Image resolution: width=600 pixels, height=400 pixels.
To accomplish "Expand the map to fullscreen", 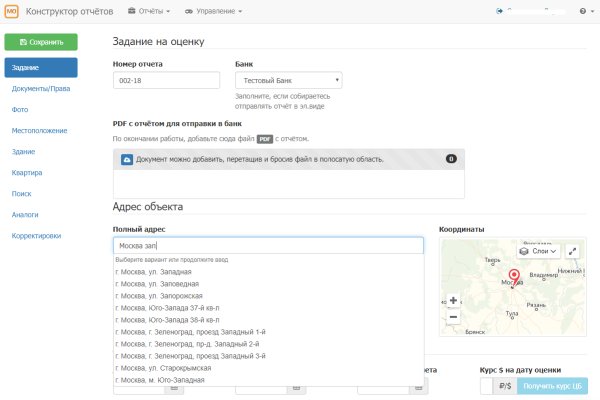I will point(573,252).
